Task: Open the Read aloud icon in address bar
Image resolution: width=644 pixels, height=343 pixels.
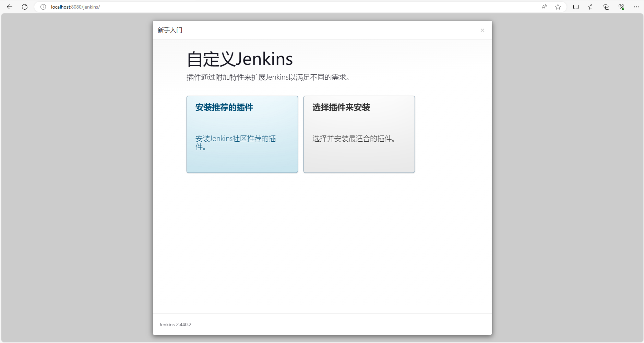Action: click(544, 7)
